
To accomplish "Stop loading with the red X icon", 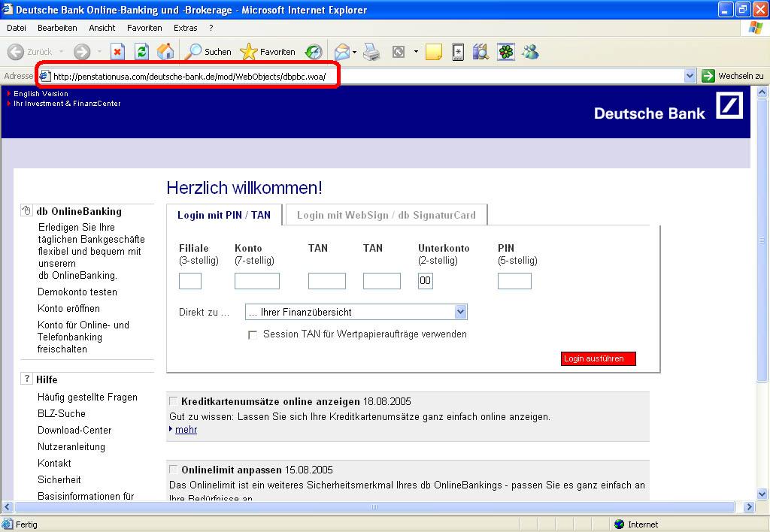I will click(x=117, y=52).
